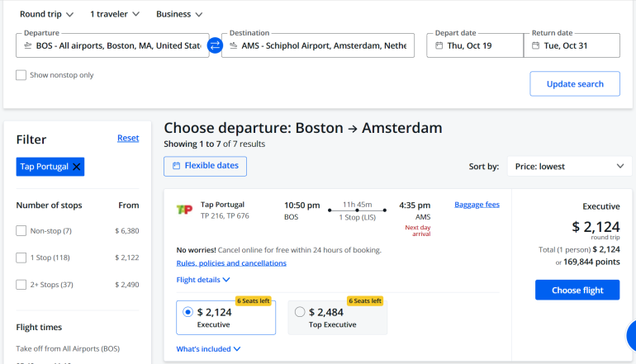The width and height of the screenshot is (636, 364).
Task: Click the landing plane icon in Destination field
Action: click(x=234, y=46)
